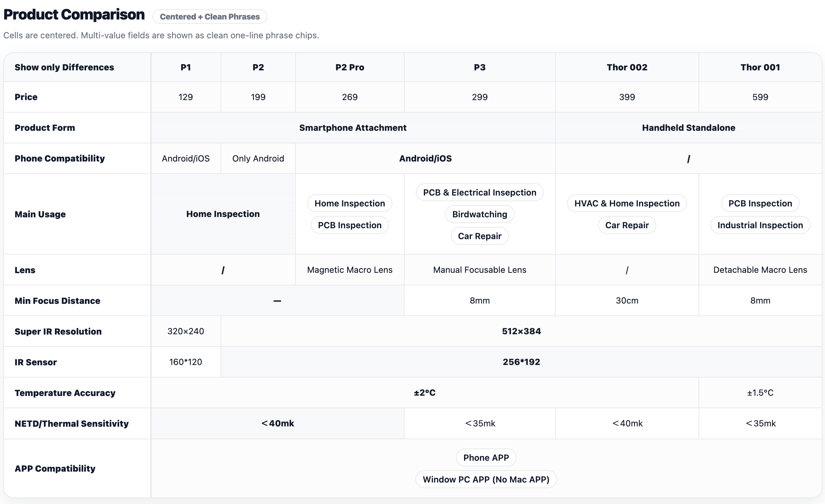Click the Smartphone Attachment merged cell
The image size is (825, 504).
point(353,127)
